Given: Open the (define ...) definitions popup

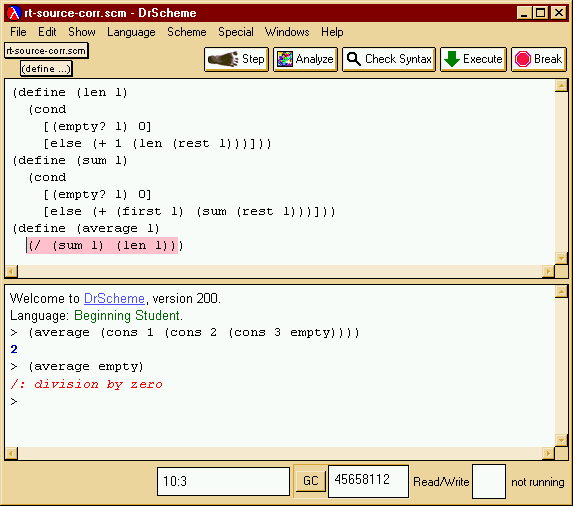Looking at the screenshot, I should [46, 69].
